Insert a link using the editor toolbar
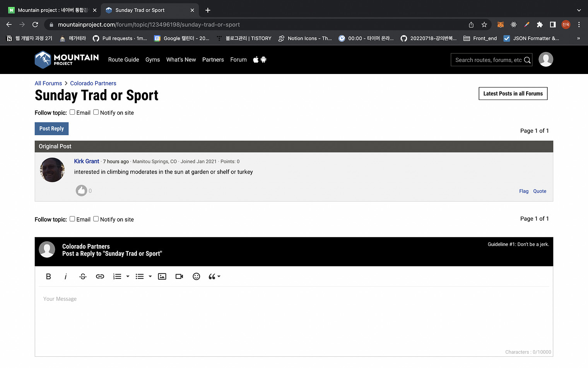The image size is (588, 368). point(100,277)
